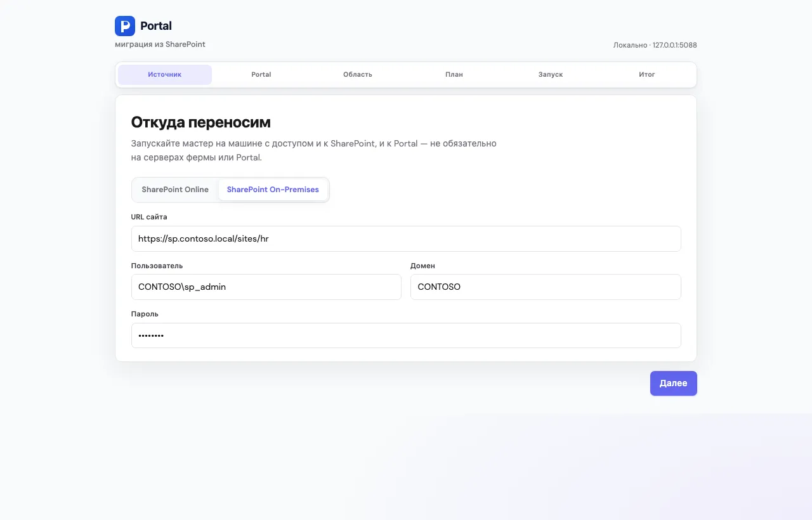Click into the Пользователь field
This screenshot has height=520, width=812.
(266, 287)
